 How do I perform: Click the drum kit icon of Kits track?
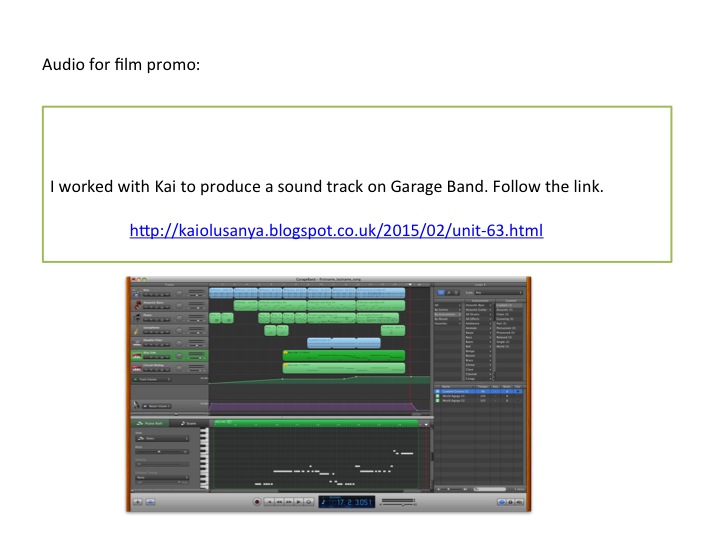(136, 293)
